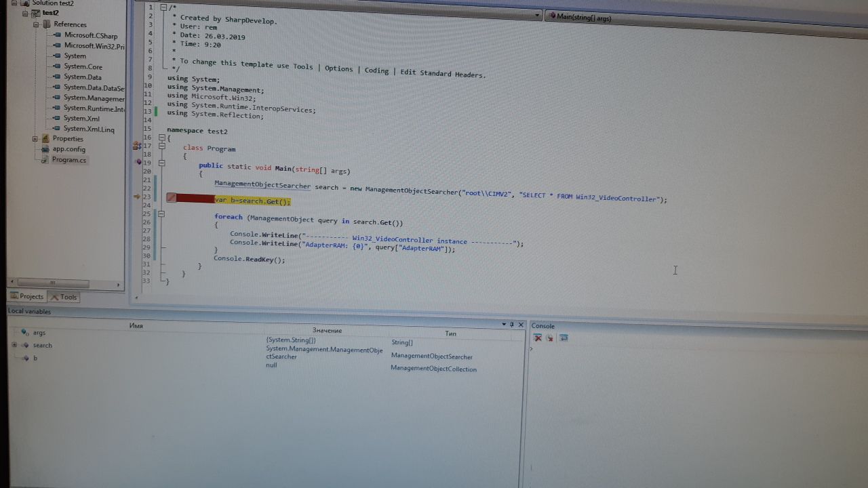868x488 pixels.
Task: Click the Program.cs file icon
Action: [x=45, y=160]
